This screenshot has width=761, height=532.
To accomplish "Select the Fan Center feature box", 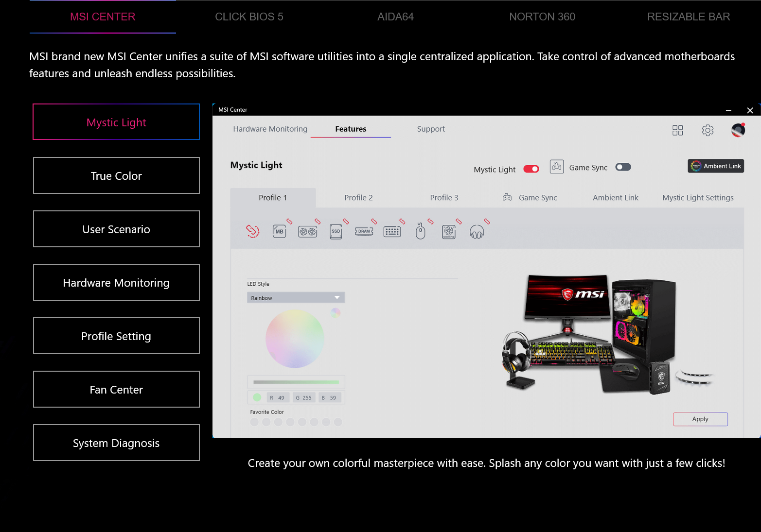I will [x=116, y=389].
